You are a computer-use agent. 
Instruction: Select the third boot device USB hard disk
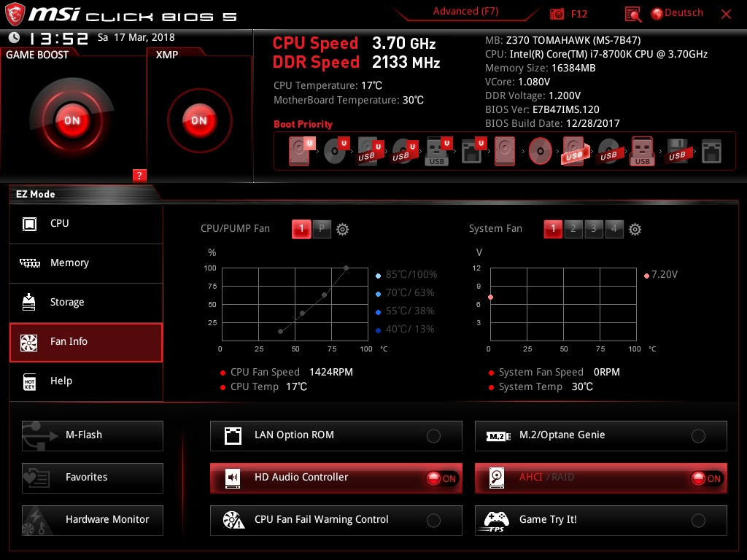pos(370,152)
